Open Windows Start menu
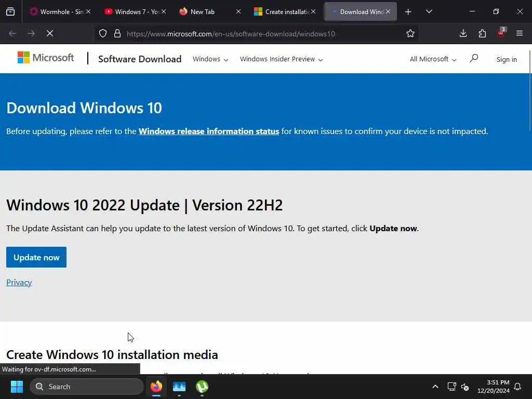The width and height of the screenshot is (532, 399). [17, 387]
